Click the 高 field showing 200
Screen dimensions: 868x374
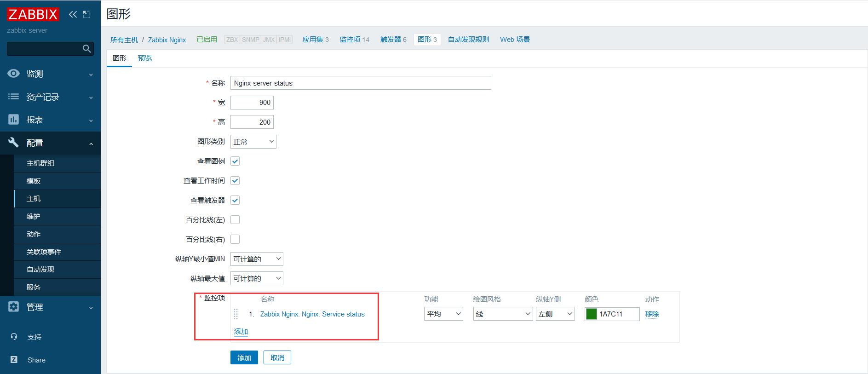coord(252,122)
